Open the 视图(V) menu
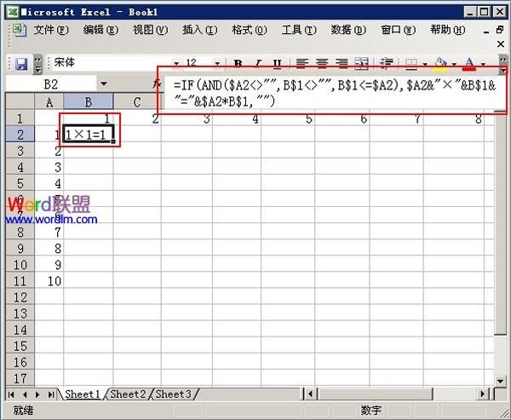Screen dimensions: 511x420 (150, 30)
